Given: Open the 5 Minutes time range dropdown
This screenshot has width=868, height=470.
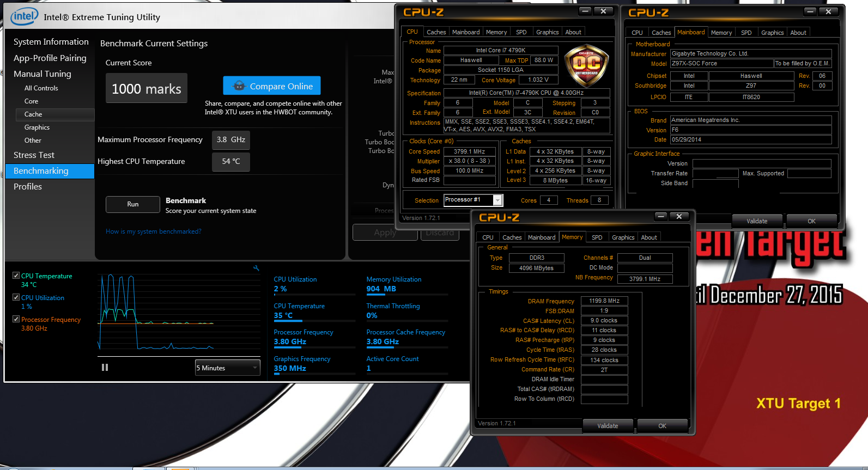Looking at the screenshot, I should [x=228, y=368].
